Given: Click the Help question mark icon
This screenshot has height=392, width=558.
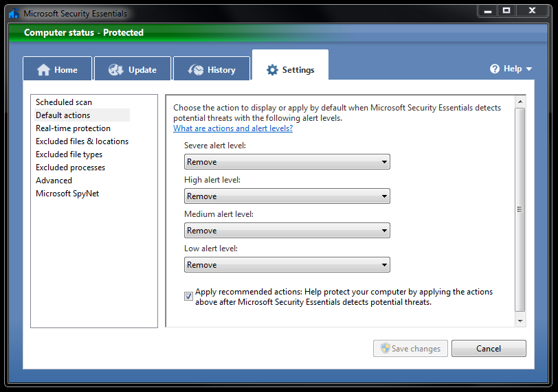Looking at the screenshot, I should tap(495, 69).
